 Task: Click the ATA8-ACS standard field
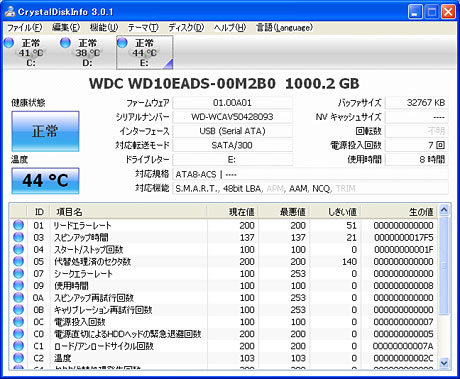(x=310, y=174)
